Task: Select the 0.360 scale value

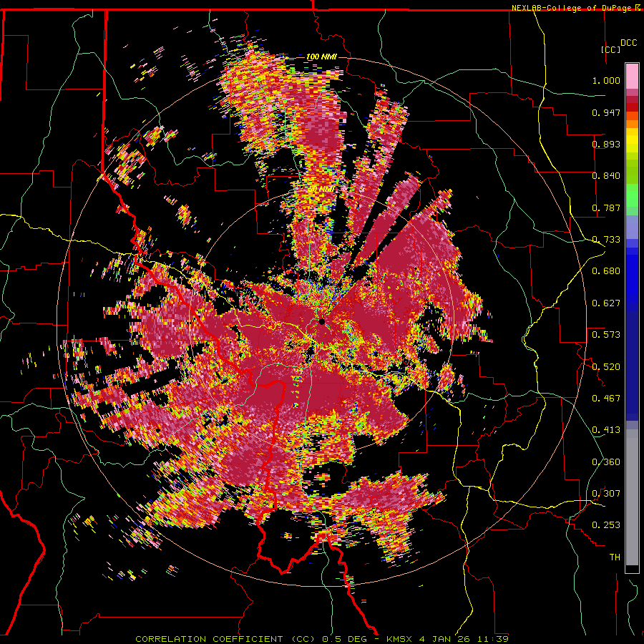Action: (606, 462)
